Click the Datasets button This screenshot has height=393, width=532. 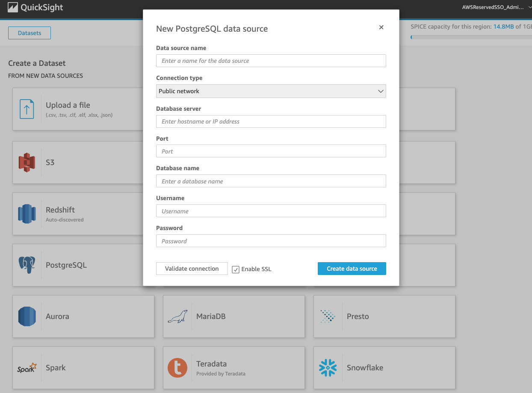30,33
